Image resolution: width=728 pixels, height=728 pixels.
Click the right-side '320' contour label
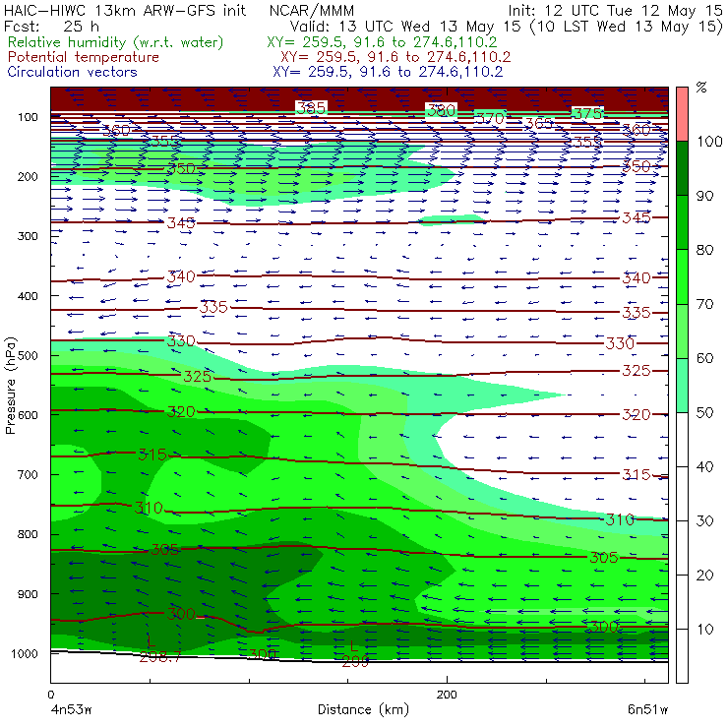point(637,414)
